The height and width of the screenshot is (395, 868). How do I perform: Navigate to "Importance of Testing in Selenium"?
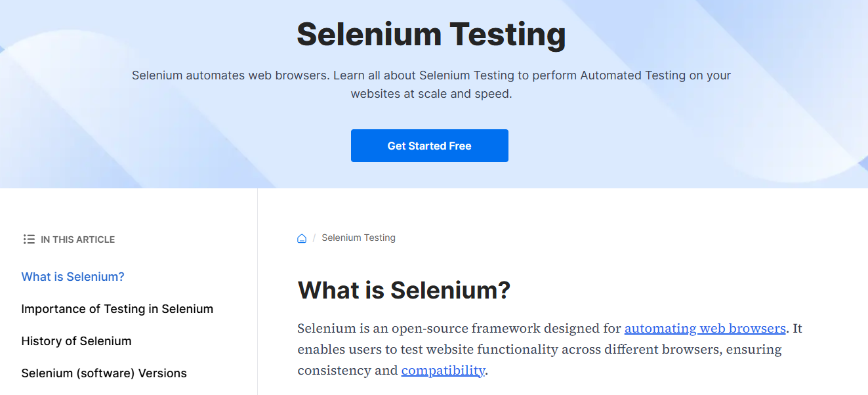tap(117, 308)
